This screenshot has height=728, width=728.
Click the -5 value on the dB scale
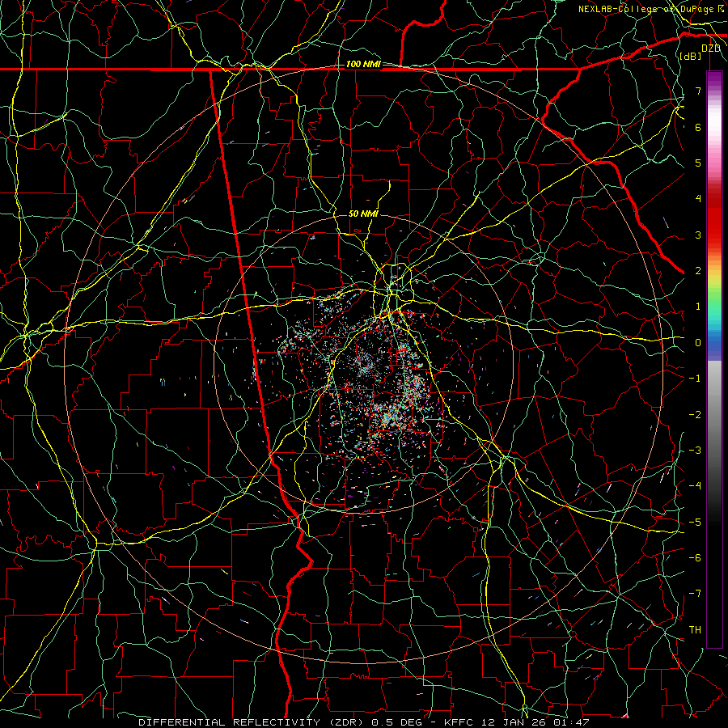(695, 522)
